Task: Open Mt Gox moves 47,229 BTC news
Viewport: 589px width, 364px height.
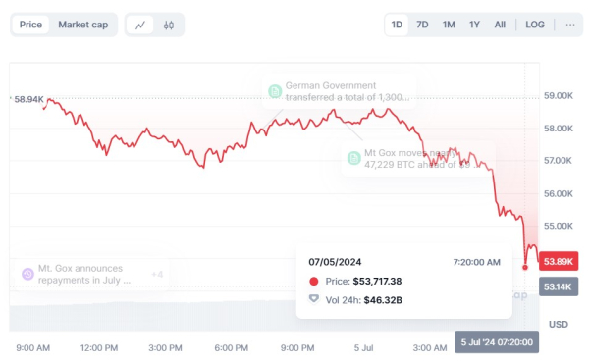Action: coord(418,159)
